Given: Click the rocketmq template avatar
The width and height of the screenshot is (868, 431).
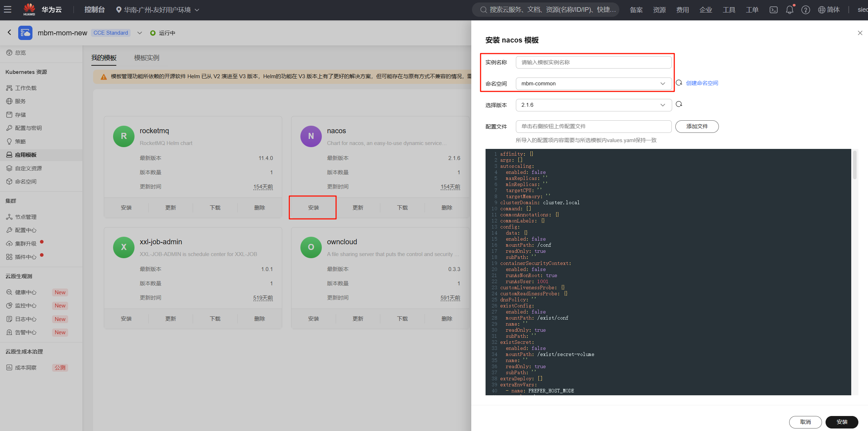Looking at the screenshot, I should (x=124, y=136).
